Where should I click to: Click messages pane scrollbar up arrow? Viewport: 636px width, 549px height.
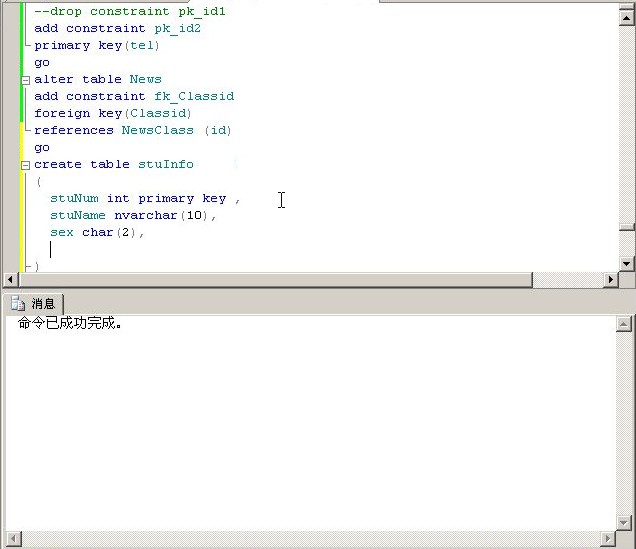point(623,324)
